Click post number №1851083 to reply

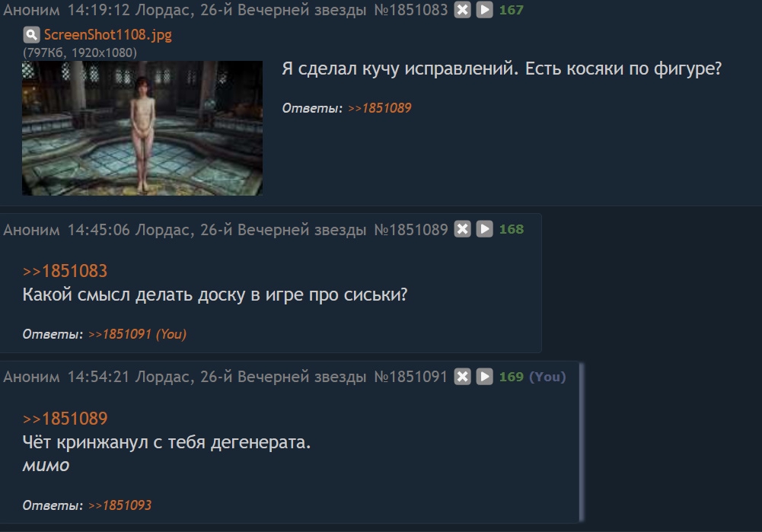tap(410, 10)
